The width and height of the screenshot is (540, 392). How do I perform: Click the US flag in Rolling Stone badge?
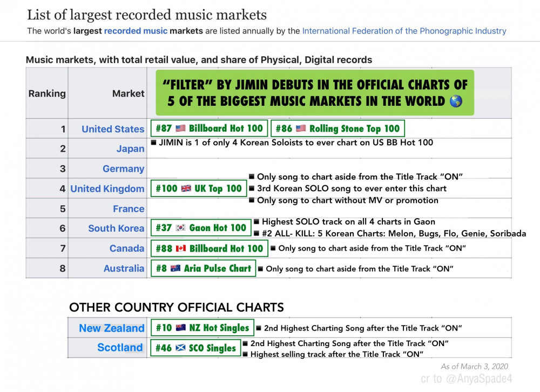301,129
